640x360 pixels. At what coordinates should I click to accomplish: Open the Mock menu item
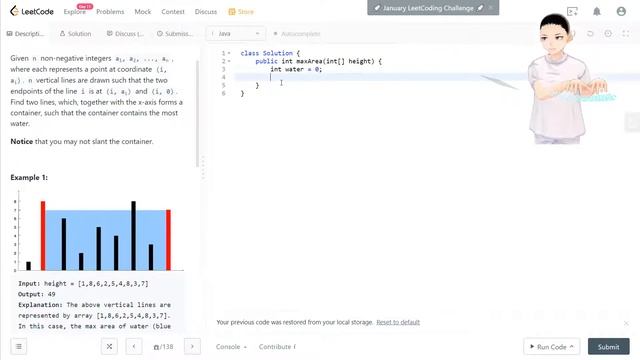pyautogui.click(x=143, y=12)
